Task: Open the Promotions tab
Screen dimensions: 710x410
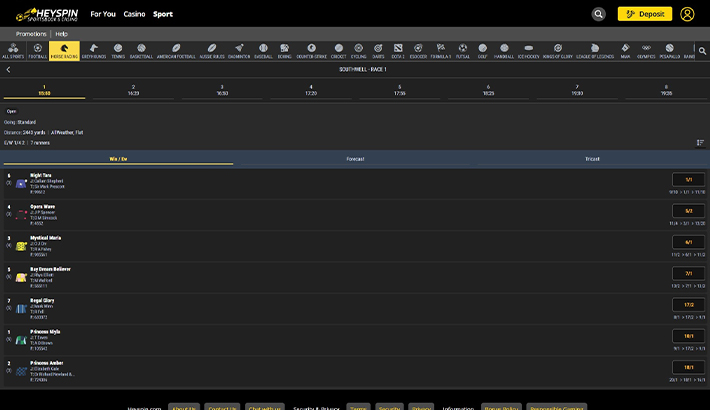Action: (31, 33)
